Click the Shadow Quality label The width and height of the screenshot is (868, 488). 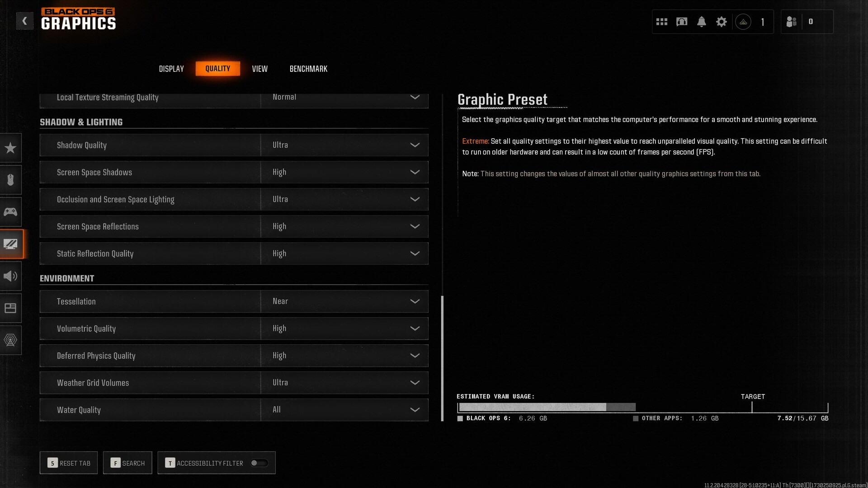pos(82,145)
